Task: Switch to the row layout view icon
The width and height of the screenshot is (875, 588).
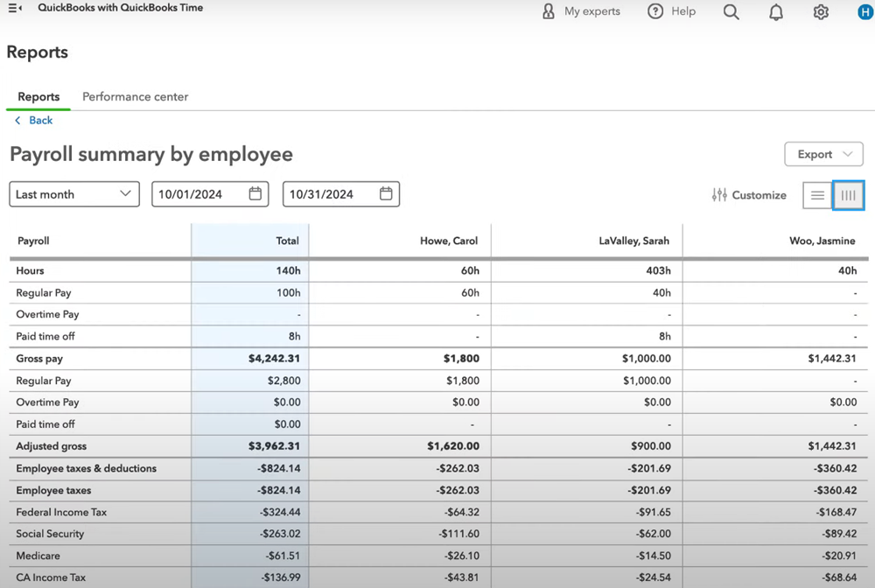Action: 817,194
